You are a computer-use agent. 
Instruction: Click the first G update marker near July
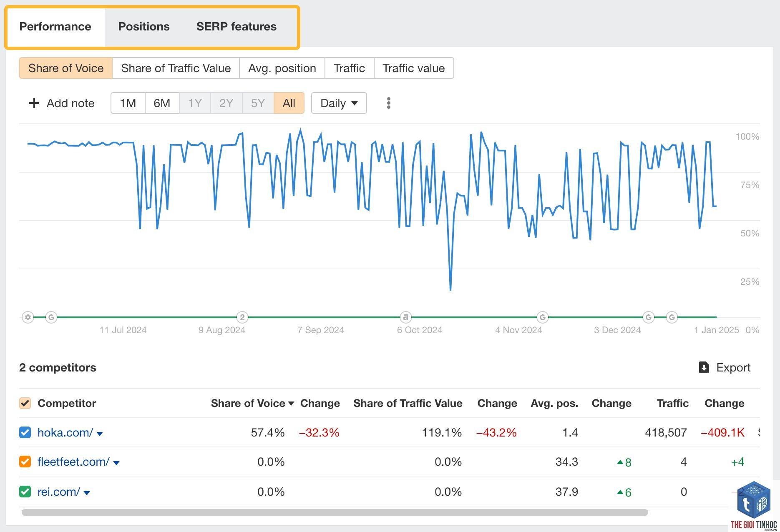[x=51, y=317]
